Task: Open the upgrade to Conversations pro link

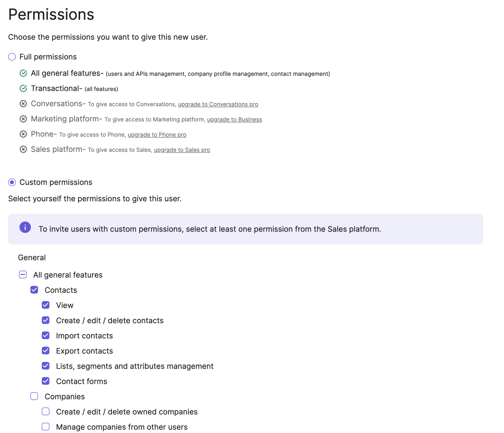Action: point(218,104)
